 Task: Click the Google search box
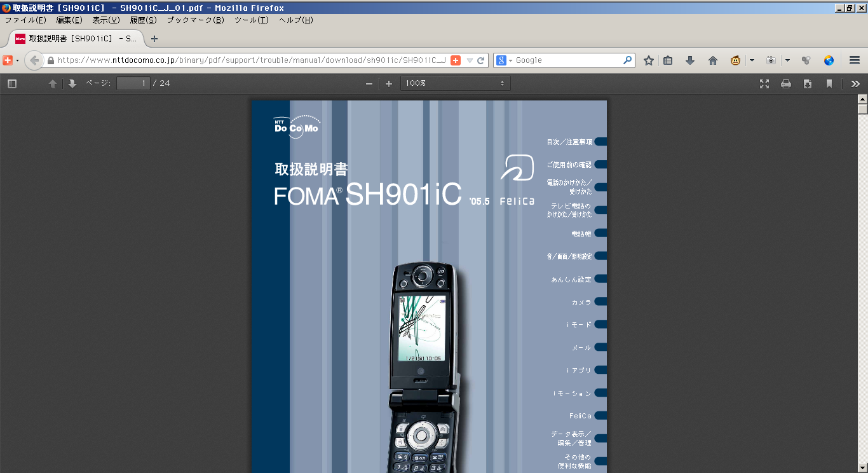(567, 60)
